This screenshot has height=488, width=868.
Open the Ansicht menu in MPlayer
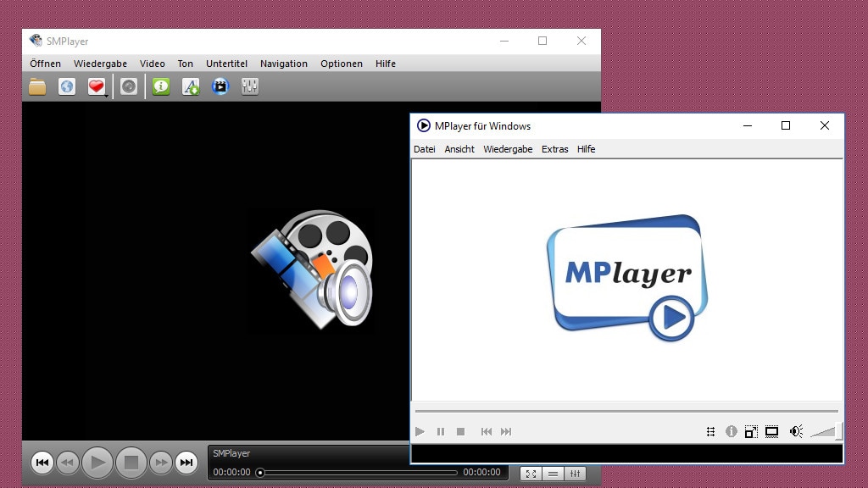[459, 149]
